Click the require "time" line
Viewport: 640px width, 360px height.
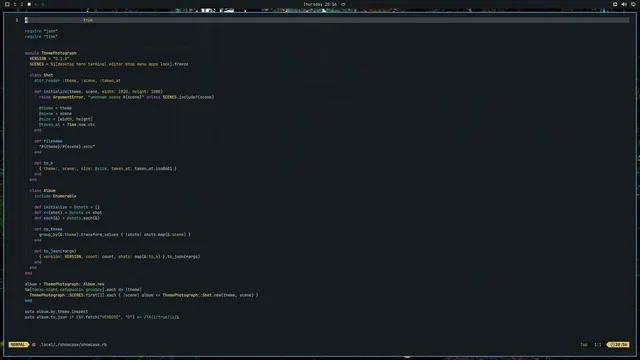[x=41, y=36]
